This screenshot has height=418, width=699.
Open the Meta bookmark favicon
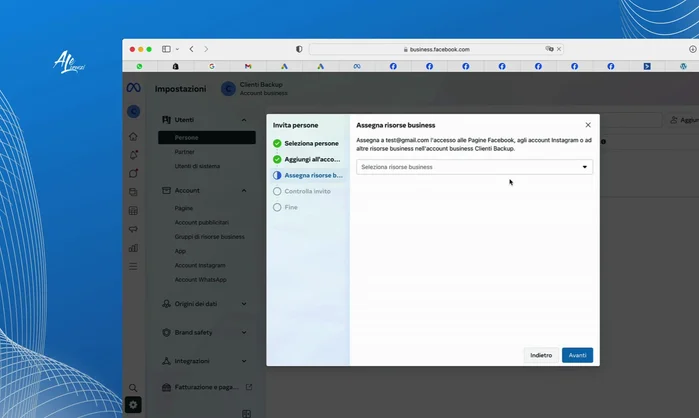coord(357,66)
